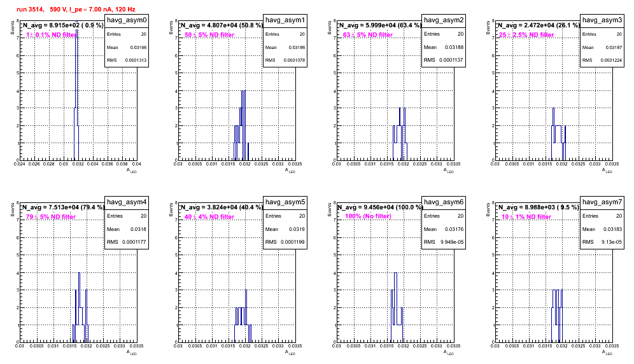Click the RMS value 0.0001313

tap(136, 60)
